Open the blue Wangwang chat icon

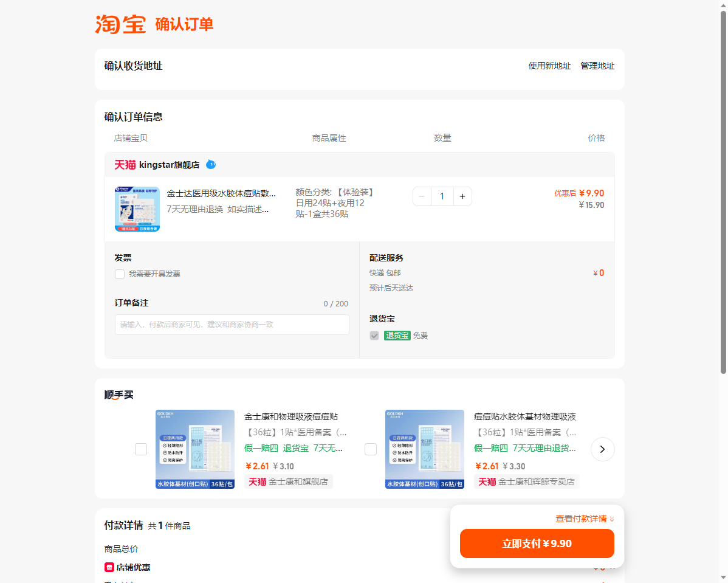[211, 165]
